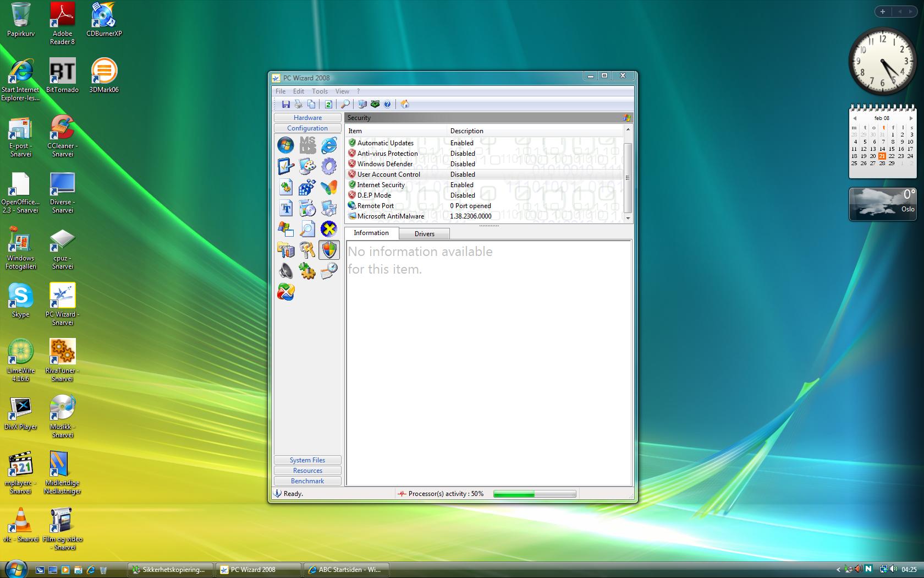Click the sidebar add gadget plus button

click(x=882, y=12)
